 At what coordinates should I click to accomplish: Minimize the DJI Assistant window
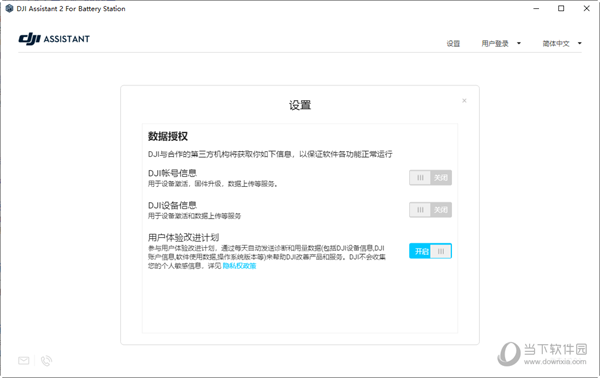coord(536,8)
